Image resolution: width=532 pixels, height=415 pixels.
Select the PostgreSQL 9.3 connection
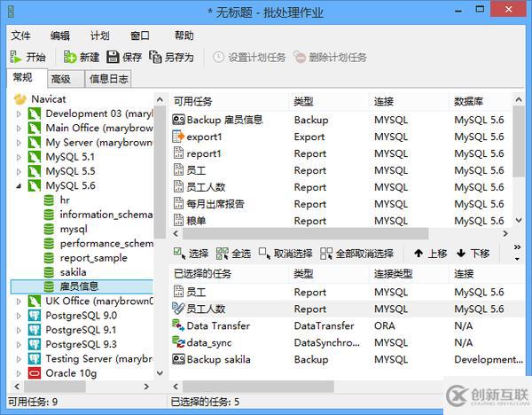tap(81, 344)
